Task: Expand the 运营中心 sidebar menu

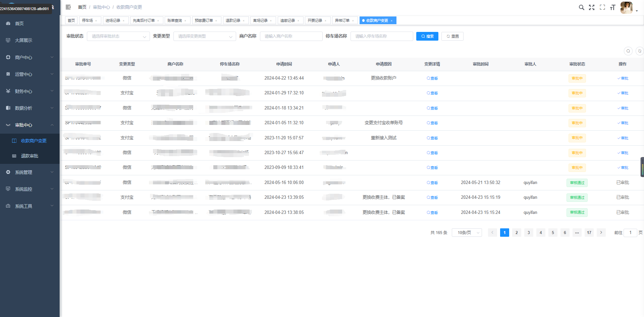Action: coord(30,74)
